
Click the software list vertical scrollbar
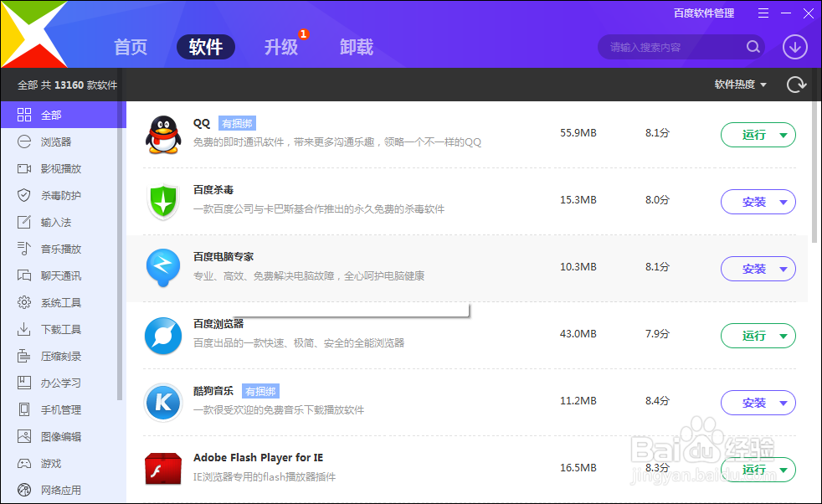point(814,172)
